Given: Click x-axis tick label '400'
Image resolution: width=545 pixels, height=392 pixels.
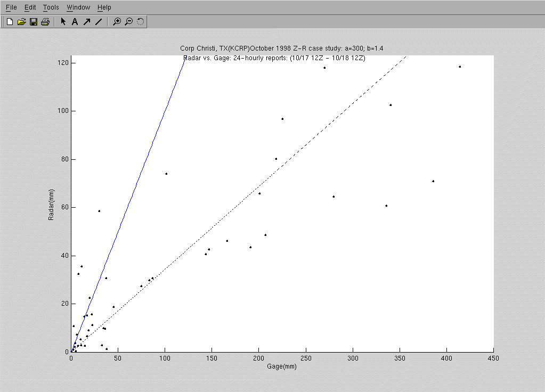Looking at the screenshot, I should tap(446, 358).
